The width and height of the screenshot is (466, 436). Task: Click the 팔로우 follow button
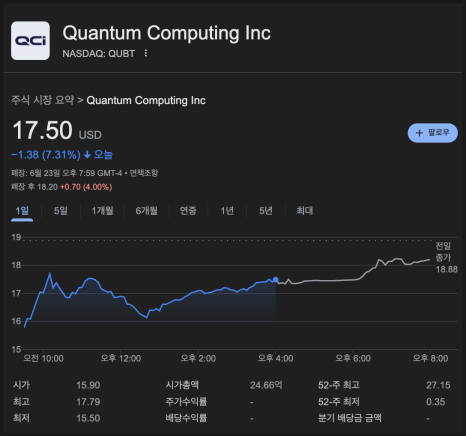[x=433, y=133]
